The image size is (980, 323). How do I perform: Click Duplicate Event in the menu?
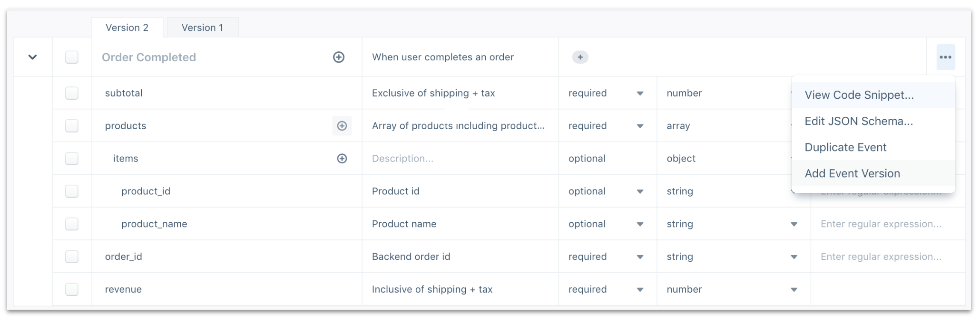(845, 147)
